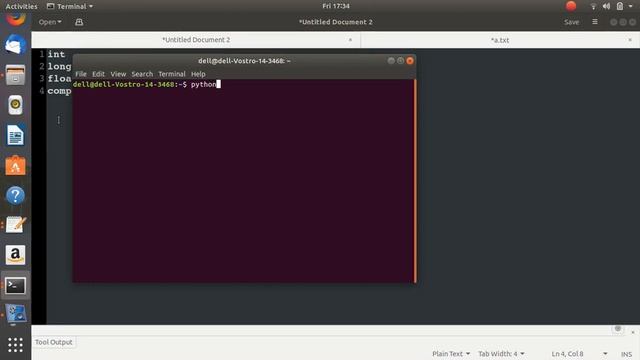
Task: Open the battery indicator icon
Action: click(620, 6)
